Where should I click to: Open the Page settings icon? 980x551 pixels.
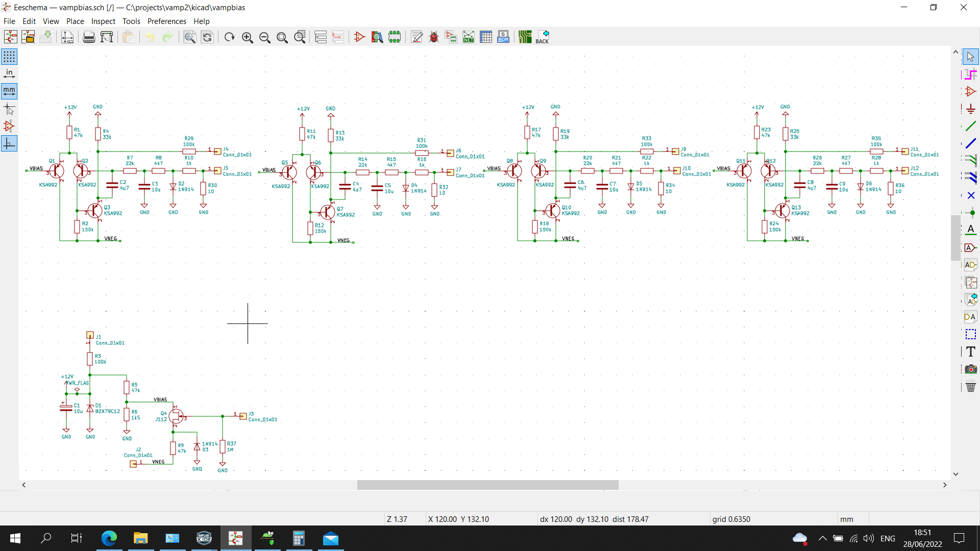click(67, 37)
